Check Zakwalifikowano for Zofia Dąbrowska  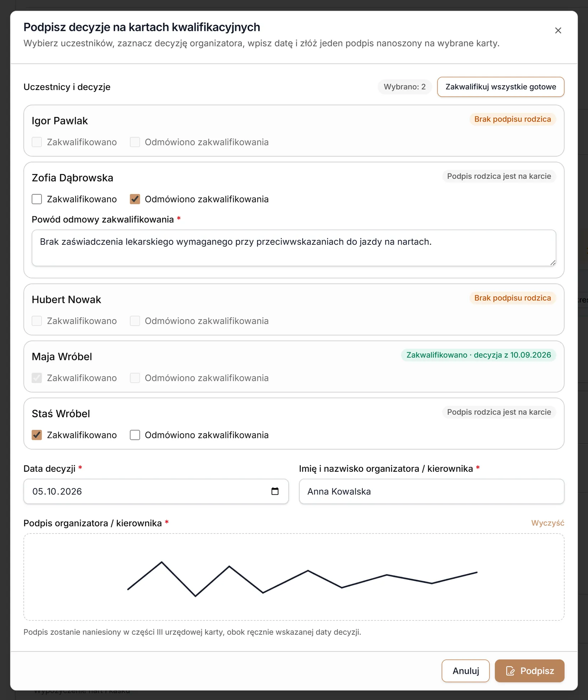pyautogui.click(x=37, y=199)
